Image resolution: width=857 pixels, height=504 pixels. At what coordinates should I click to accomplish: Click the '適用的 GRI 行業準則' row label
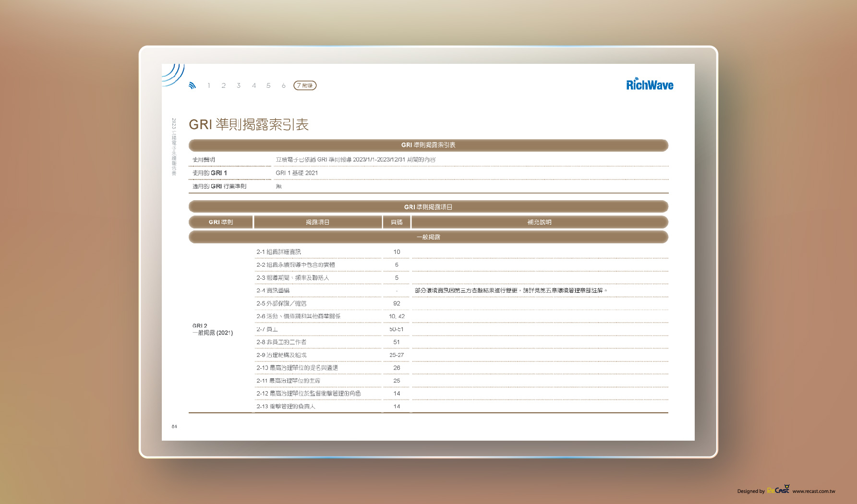tap(219, 186)
